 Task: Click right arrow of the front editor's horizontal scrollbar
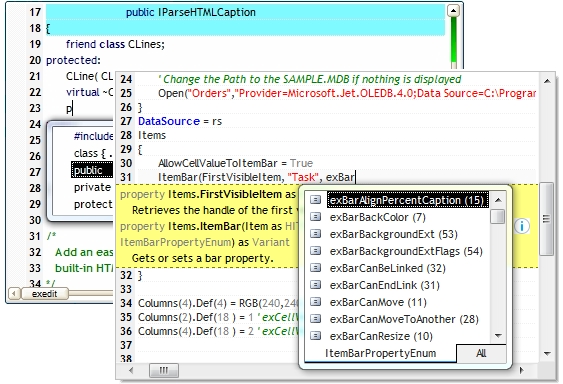click(522, 370)
